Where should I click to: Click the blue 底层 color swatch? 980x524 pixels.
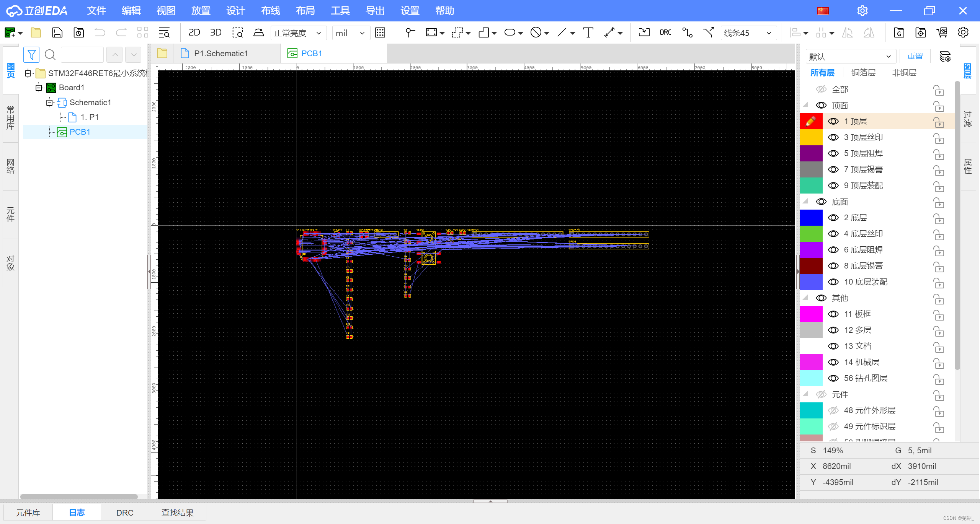[x=811, y=218]
